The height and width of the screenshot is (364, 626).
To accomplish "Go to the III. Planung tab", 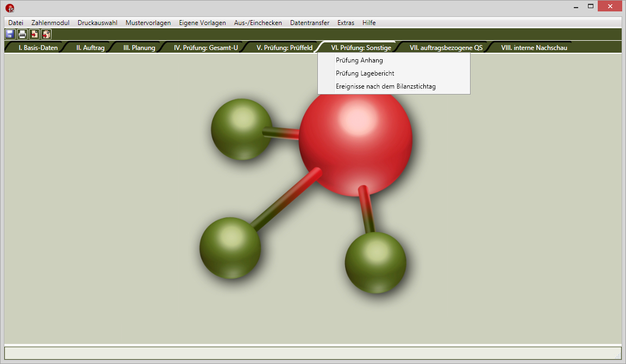I will (x=139, y=48).
